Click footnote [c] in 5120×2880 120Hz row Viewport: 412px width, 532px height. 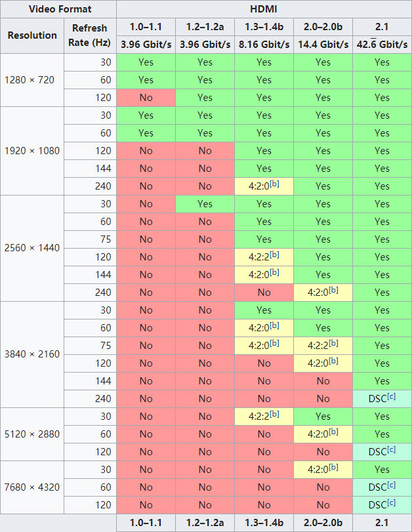(391, 449)
